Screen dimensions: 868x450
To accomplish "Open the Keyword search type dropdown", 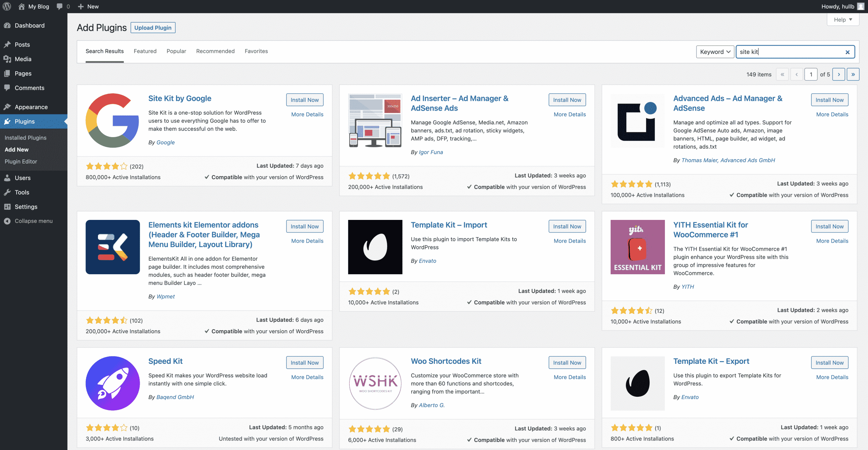I will (x=715, y=52).
